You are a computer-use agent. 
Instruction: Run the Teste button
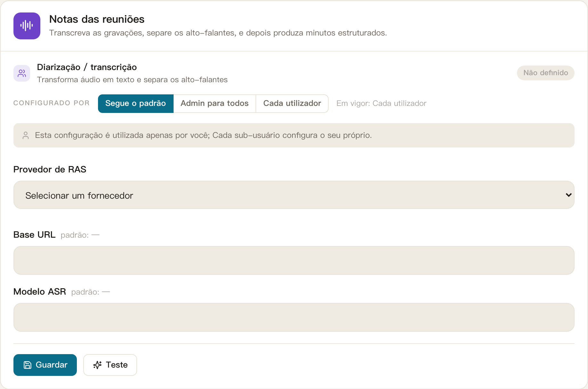point(110,365)
